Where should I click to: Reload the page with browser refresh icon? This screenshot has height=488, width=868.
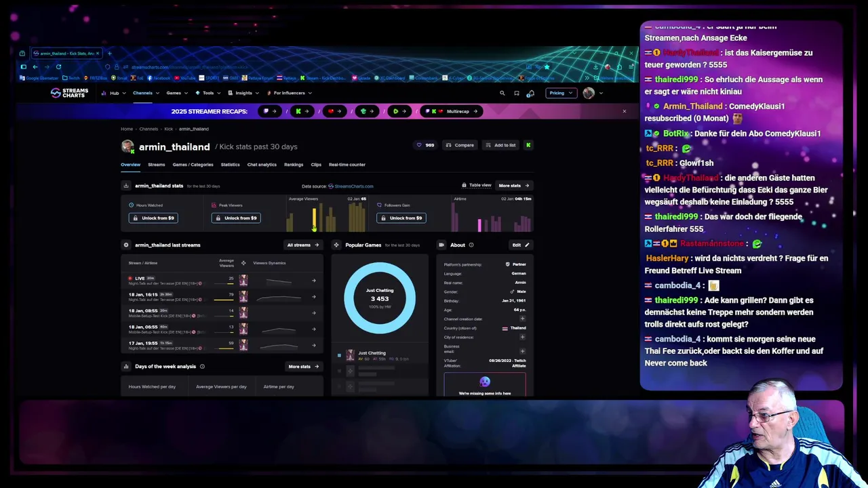click(x=58, y=66)
